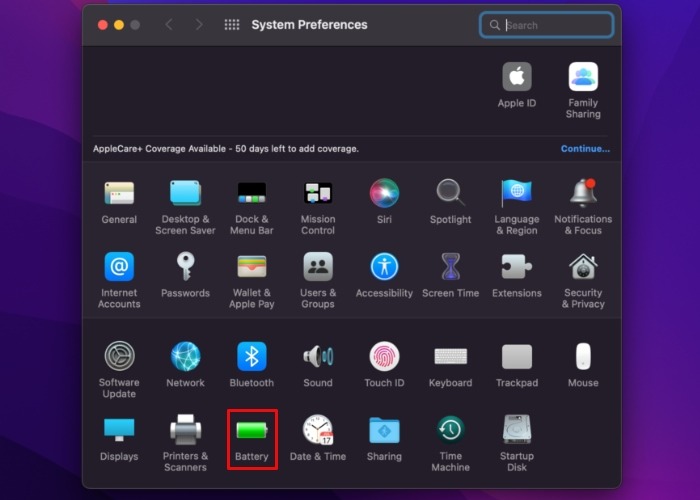Screen dimensions: 700x500
Task: Click the Search field
Action: tap(555, 25)
